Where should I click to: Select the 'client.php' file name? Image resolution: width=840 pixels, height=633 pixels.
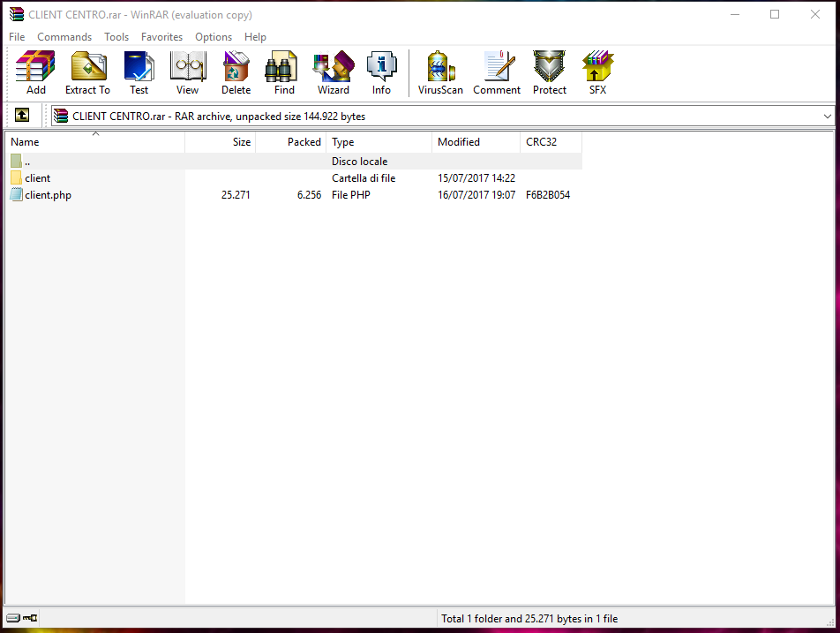[49, 195]
